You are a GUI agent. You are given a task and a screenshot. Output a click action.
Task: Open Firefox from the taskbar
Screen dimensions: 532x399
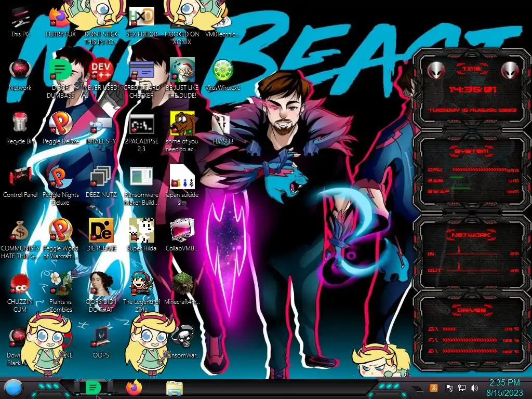pos(134,388)
